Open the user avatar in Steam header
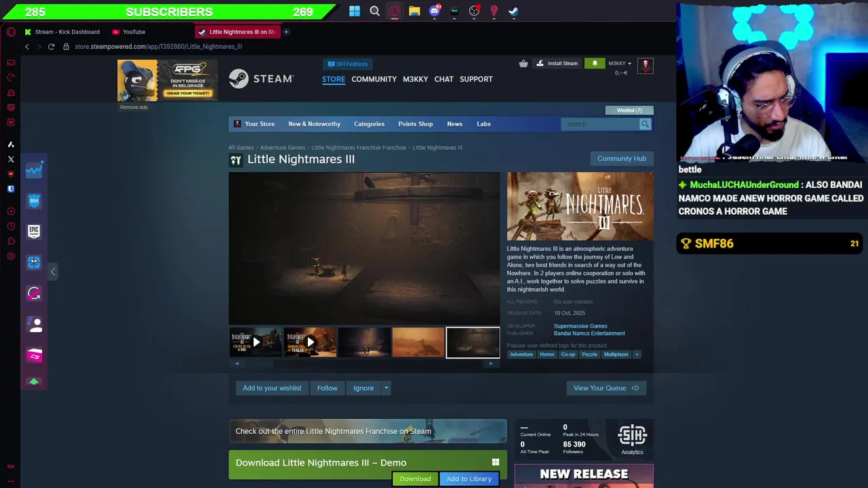Viewport: 868px width, 488px height. [x=645, y=65]
